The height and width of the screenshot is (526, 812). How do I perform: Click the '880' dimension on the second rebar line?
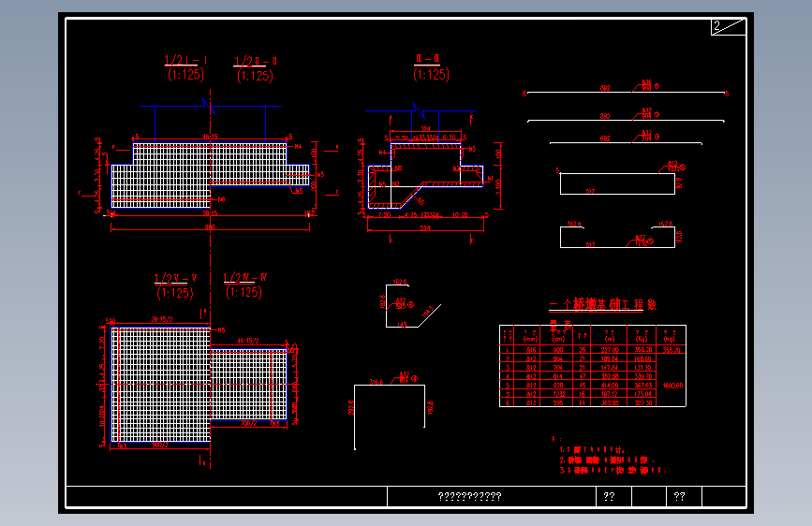pyautogui.click(x=605, y=116)
